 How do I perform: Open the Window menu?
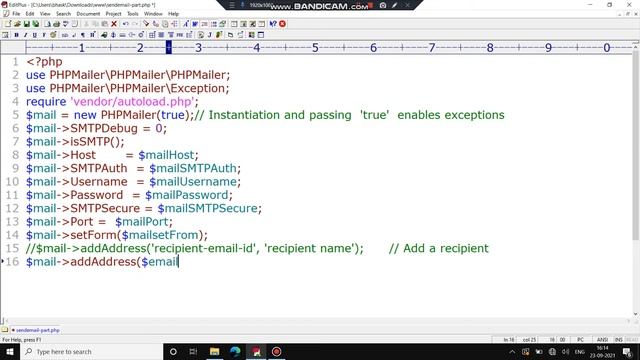[x=153, y=14]
